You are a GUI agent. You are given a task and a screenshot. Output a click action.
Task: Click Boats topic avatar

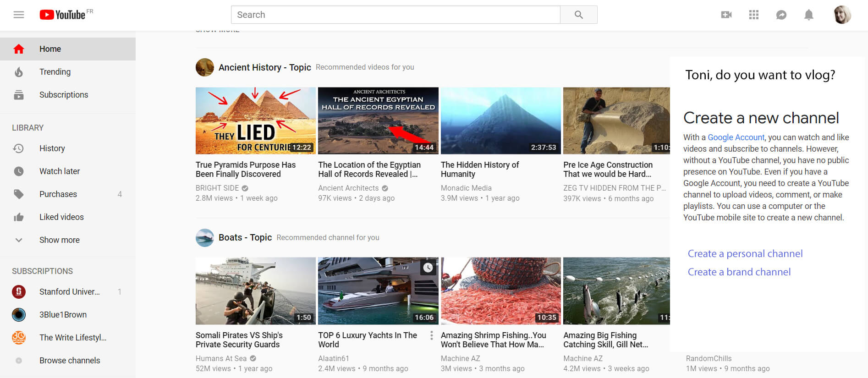[x=205, y=237]
